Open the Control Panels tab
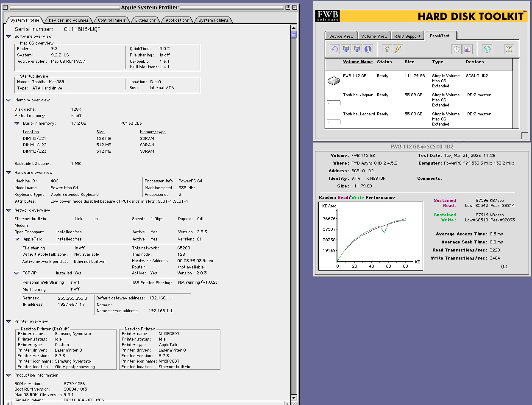 pos(111,20)
